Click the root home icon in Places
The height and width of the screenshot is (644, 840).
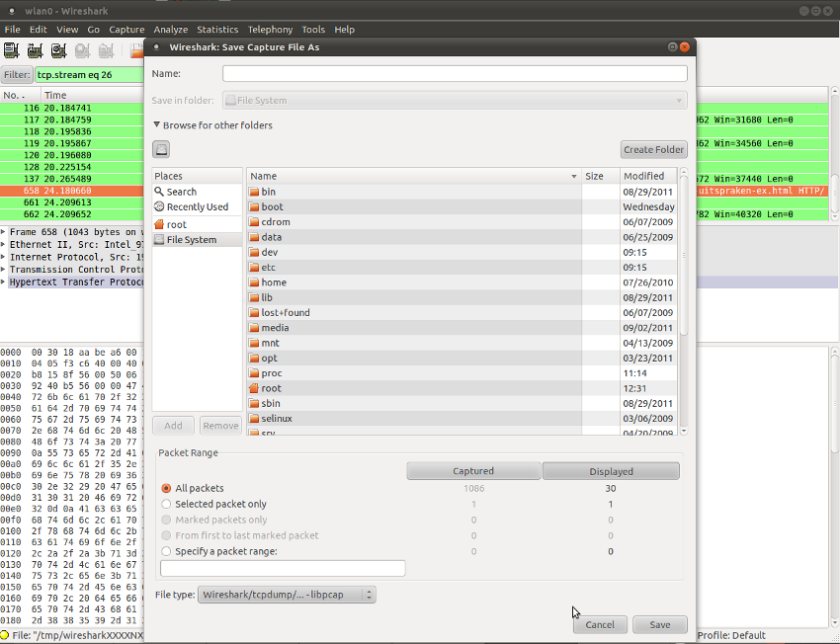(x=158, y=224)
